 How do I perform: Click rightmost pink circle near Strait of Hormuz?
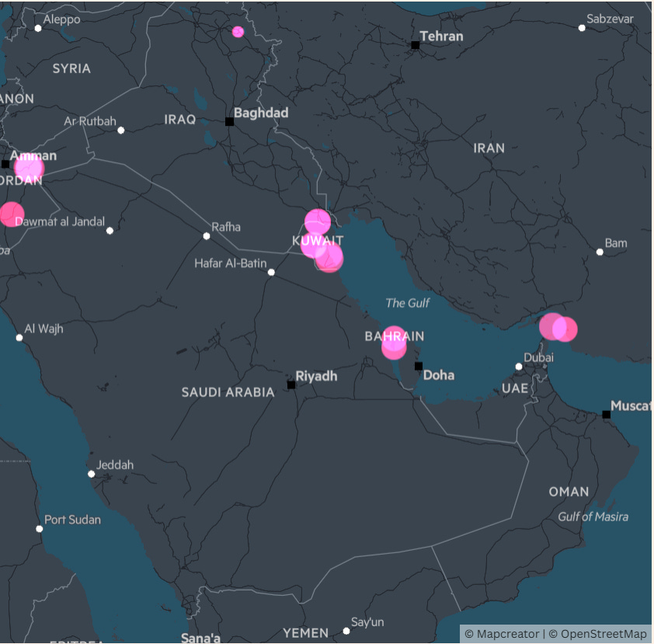coord(565,329)
